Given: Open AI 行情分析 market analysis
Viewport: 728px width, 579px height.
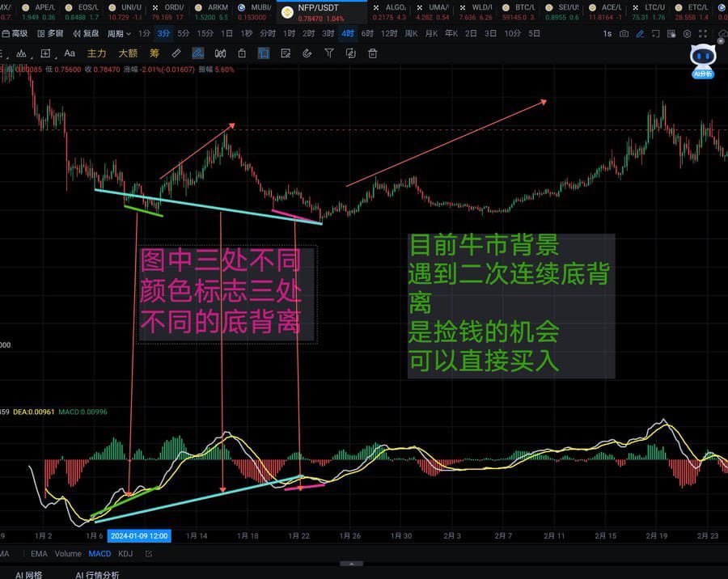Looking at the screenshot, I should pyautogui.click(x=97, y=574).
